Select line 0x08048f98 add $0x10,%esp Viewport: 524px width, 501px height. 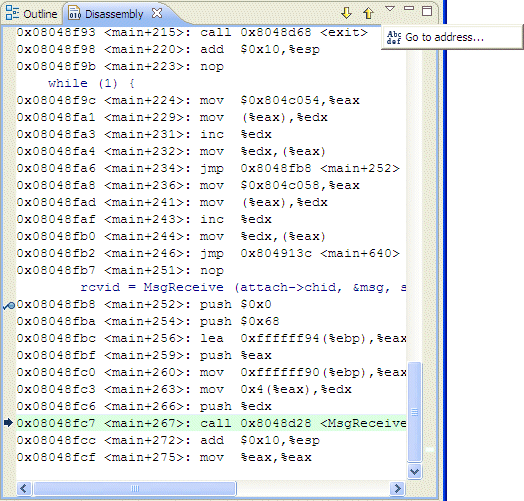tap(168, 49)
